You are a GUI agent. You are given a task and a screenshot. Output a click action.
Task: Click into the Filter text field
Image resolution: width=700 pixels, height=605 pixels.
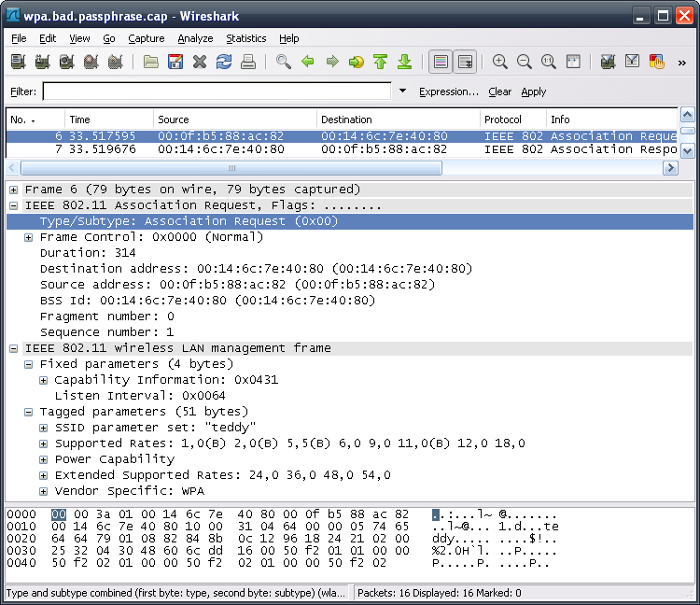[x=217, y=91]
